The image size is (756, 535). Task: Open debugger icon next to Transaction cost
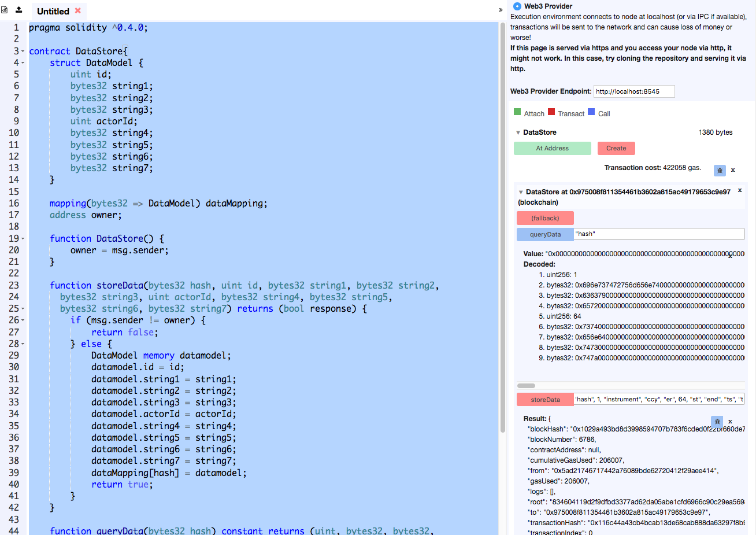pos(720,171)
